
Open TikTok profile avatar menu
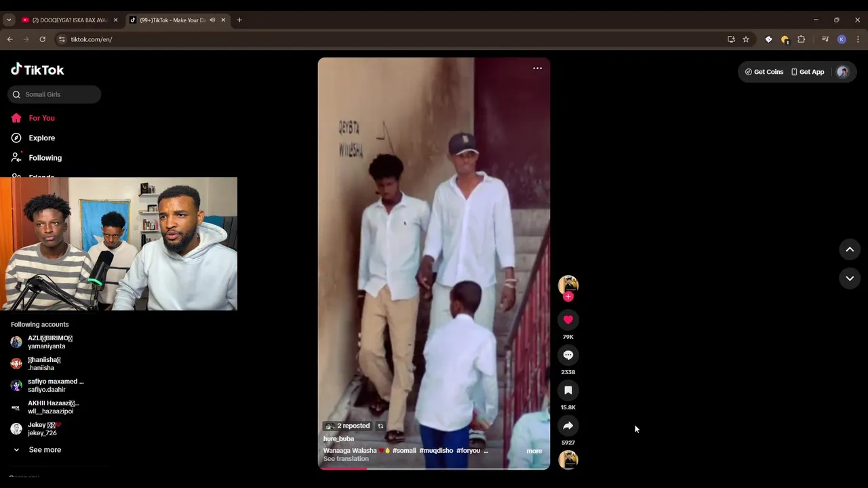coord(842,72)
